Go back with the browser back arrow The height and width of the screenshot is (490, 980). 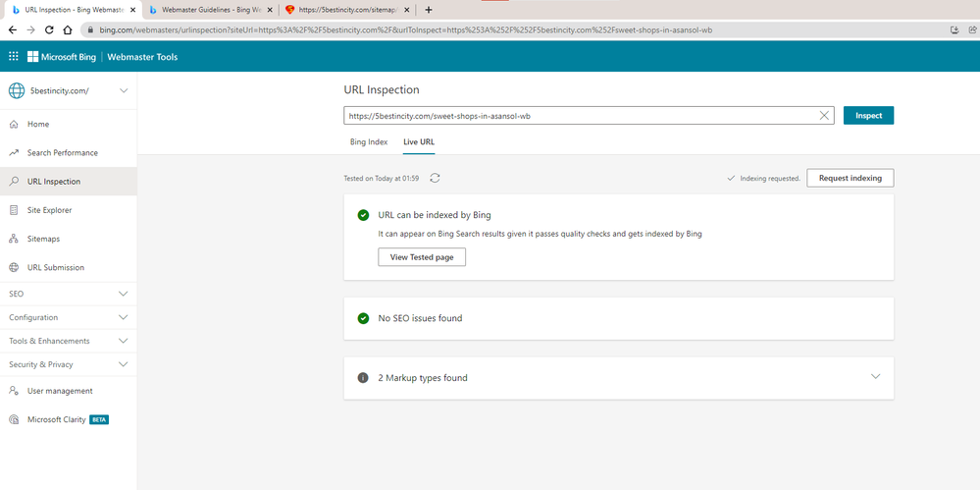[x=13, y=29]
